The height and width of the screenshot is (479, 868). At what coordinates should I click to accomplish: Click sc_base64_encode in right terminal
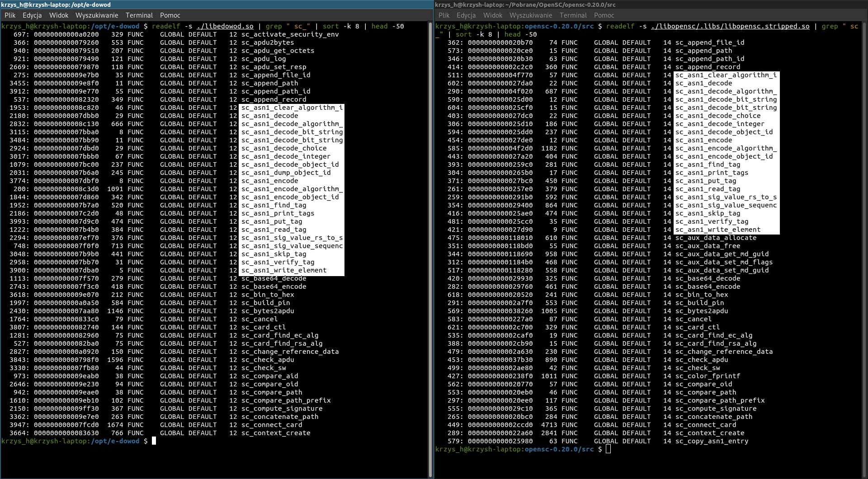708,286
